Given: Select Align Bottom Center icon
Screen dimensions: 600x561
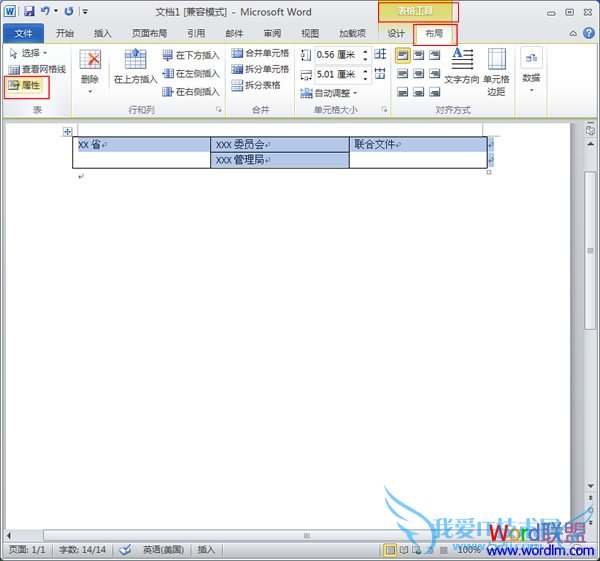Looking at the screenshot, I should 419,92.
